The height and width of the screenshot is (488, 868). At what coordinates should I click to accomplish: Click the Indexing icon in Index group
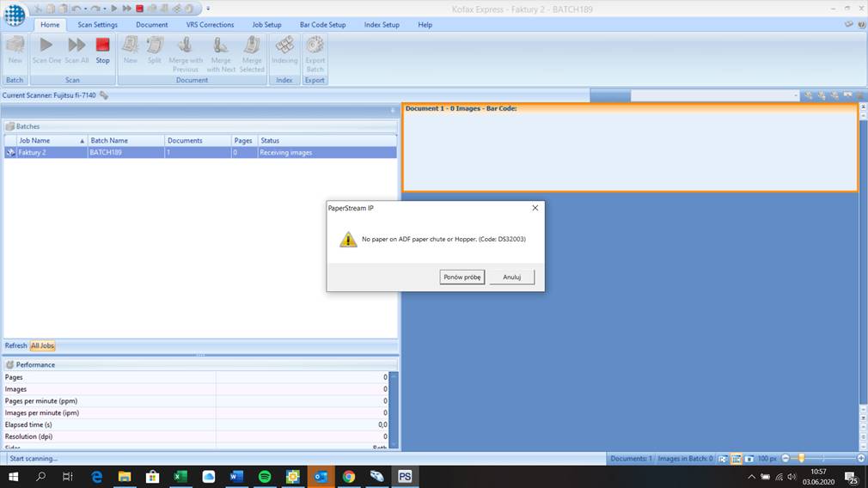point(284,45)
